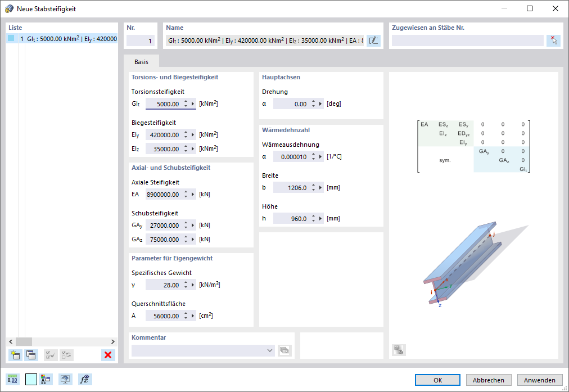569x392 pixels.
Task: Select list item 1 GIt : 5000.00 kNm²
Action: pos(62,38)
